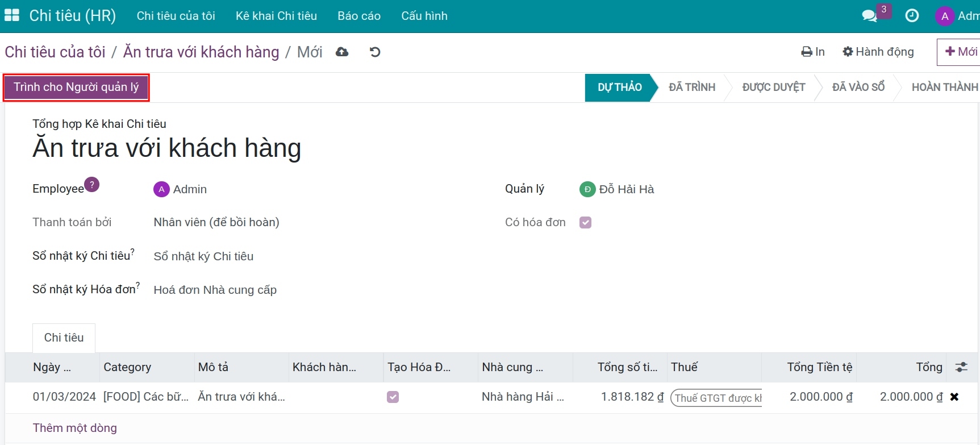The height and width of the screenshot is (445, 980).
Task: Click the In print button
Action: click(813, 52)
